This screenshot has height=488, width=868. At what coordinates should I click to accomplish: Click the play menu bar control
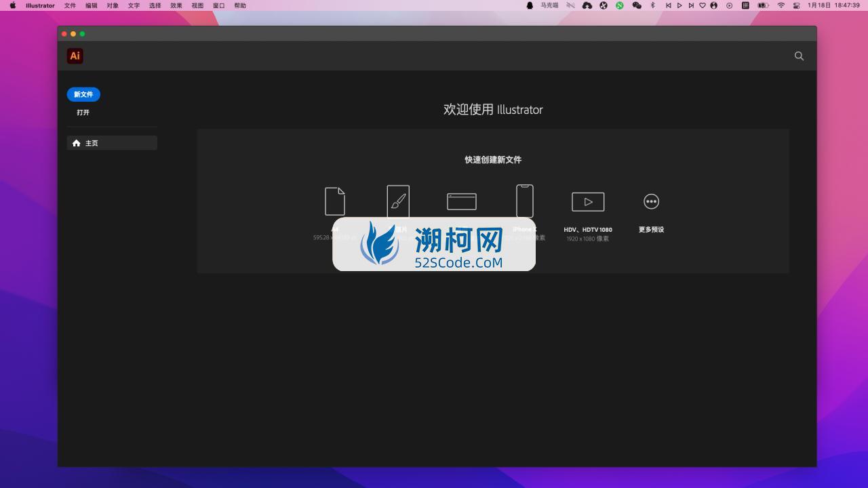[679, 5]
